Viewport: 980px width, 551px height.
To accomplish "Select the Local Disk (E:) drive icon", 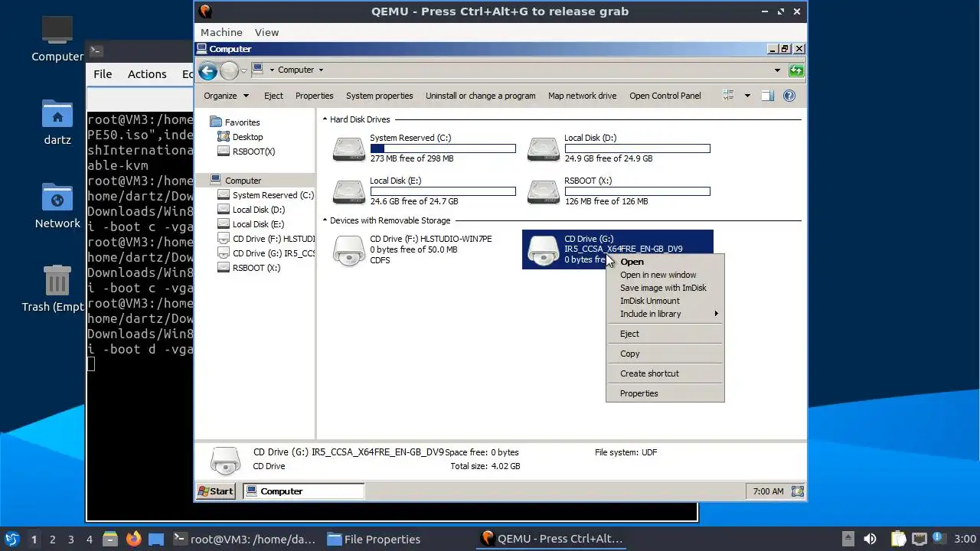I will pyautogui.click(x=349, y=192).
